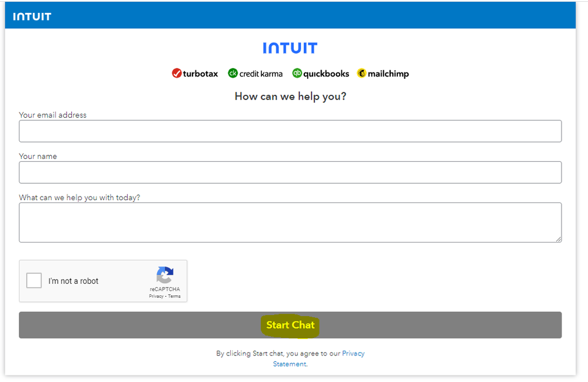
Task: Click the textarea resize handle corner
Action: click(x=559, y=240)
